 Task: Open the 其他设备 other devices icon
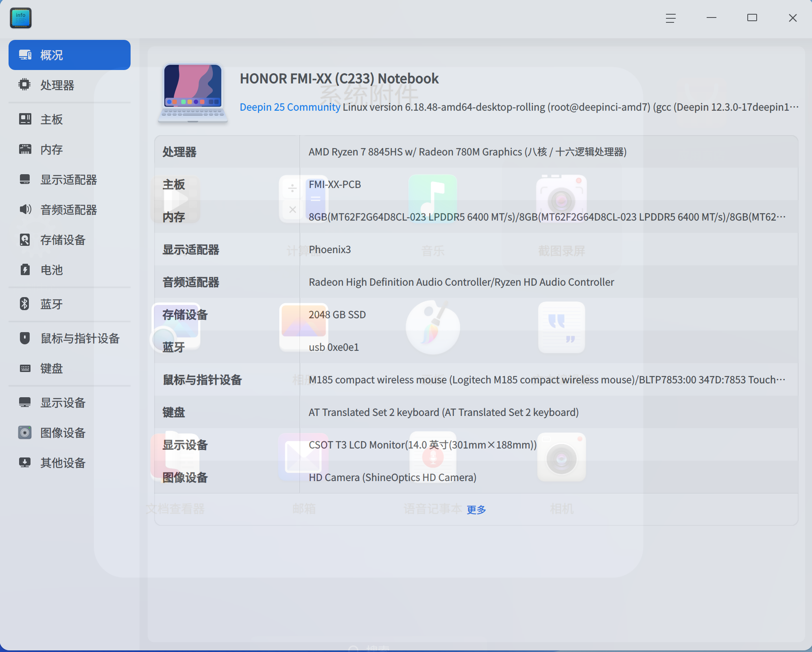[25, 462]
